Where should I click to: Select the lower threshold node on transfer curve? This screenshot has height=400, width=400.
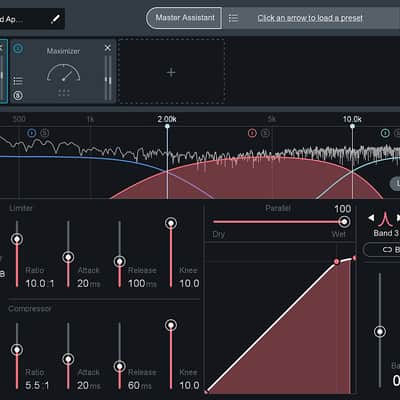(x=337, y=262)
